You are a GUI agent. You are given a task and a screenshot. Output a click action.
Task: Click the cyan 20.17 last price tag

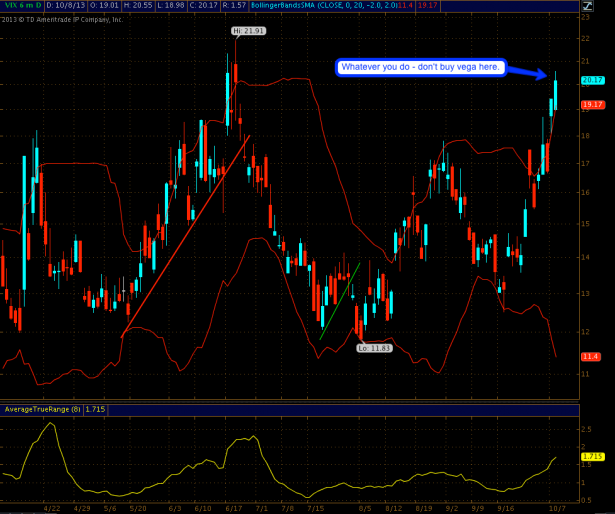(x=592, y=80)
